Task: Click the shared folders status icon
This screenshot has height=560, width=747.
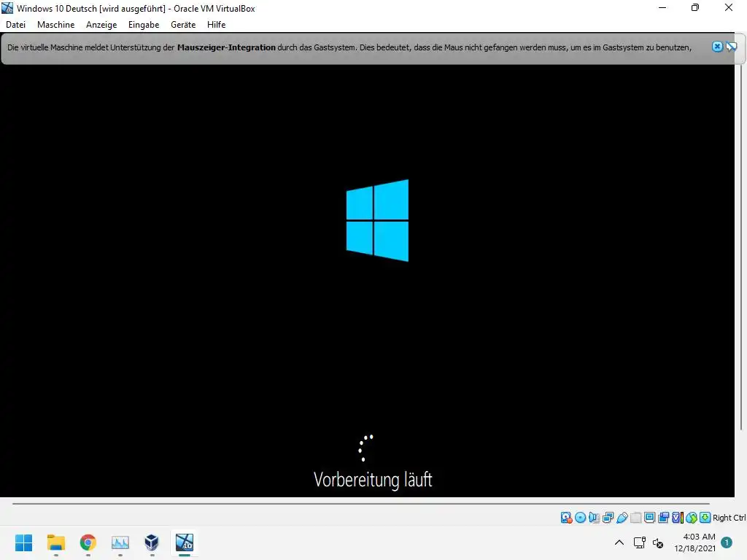Action: click(x=636, y=518)
